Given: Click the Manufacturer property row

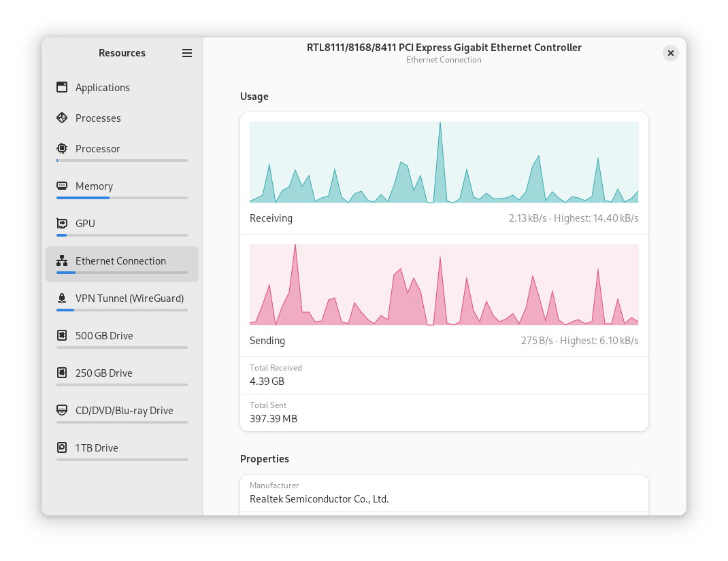Looking at the screenshot, I should click(444, 492).
